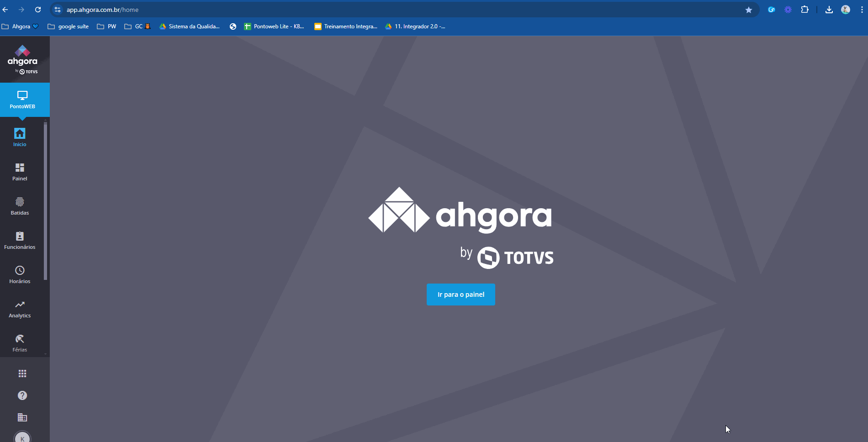Viewport: 868px width, 442px height.
Task: Open the company building icon
Action: (x=22, y=417)
